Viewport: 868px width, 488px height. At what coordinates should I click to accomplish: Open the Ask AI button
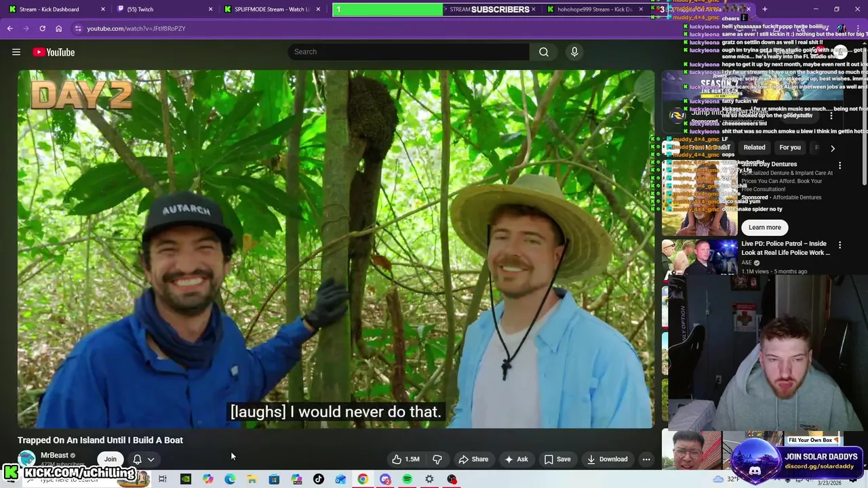click(x=516, y=459)
